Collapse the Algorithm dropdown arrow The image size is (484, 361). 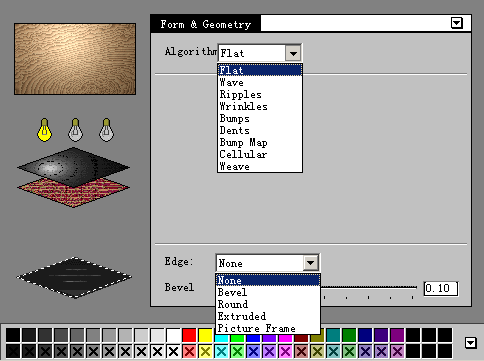click(293, 53)
